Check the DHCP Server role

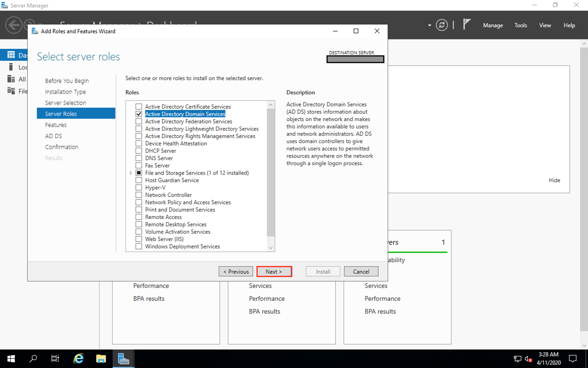coord(139,151)
